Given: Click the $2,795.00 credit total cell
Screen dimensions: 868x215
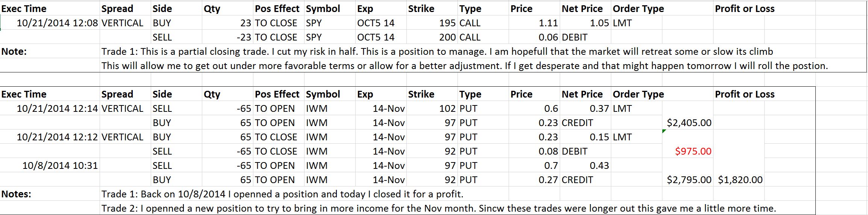Looking at the screenshot, I should (x=688, y=180).
